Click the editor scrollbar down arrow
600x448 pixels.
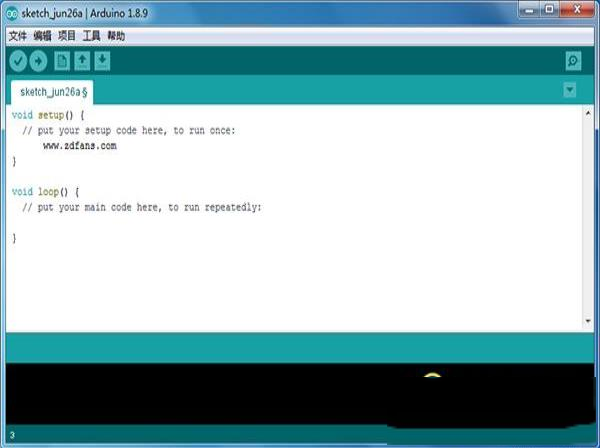[x=588, y=321]
